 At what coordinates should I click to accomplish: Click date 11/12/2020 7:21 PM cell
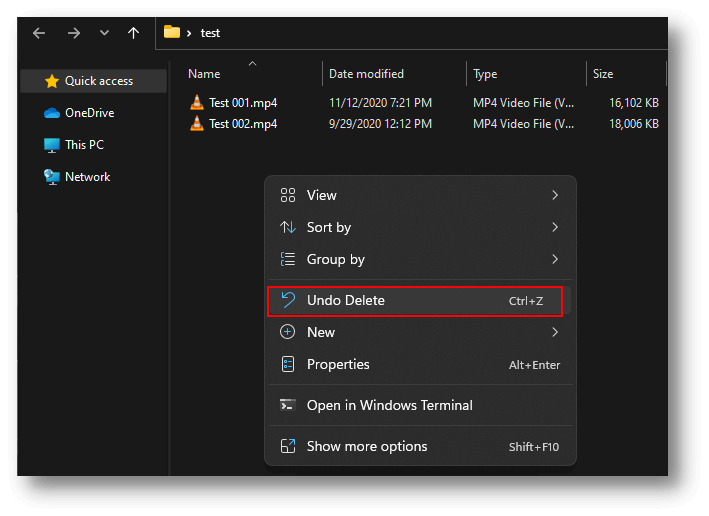[x=380, y=103]
